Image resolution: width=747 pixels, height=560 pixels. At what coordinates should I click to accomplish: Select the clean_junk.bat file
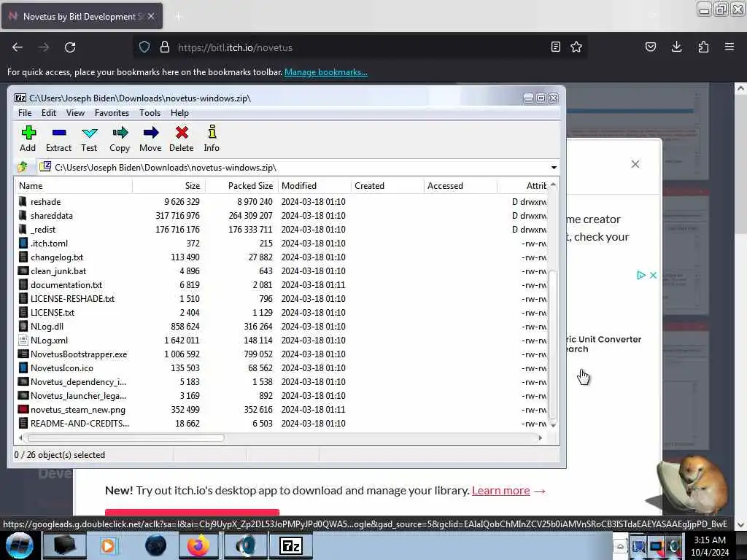click(x=58, y=271)
